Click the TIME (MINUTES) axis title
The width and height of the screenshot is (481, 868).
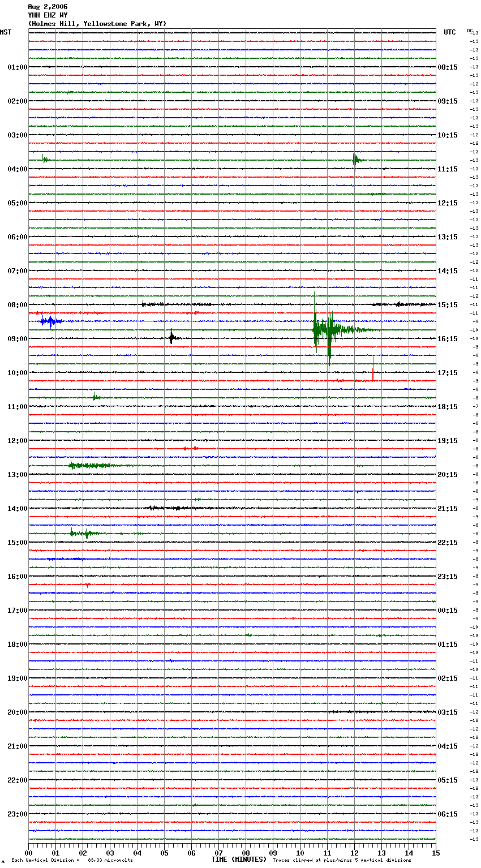(238, 860)
